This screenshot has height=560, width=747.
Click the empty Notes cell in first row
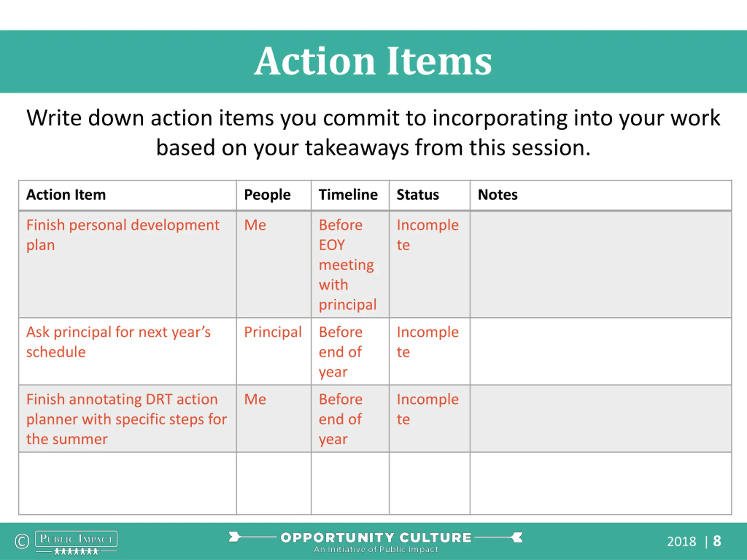601,264
